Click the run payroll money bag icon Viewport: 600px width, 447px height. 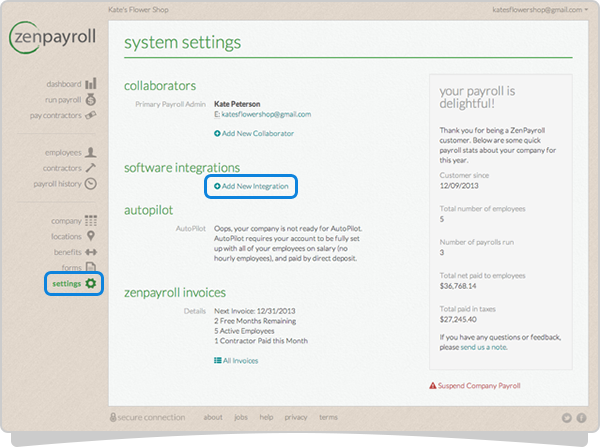click(x=91, y=100)
